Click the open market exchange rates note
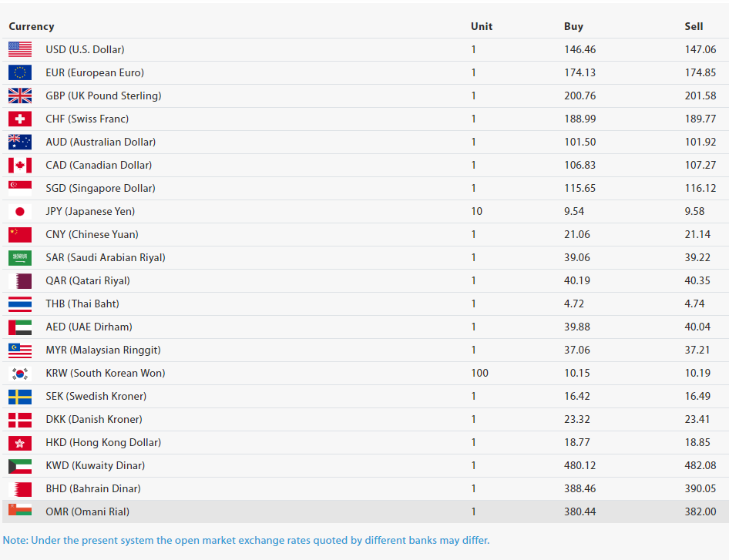Image resolution: width=729 pixels, height=560 pixels. point(246,540)
